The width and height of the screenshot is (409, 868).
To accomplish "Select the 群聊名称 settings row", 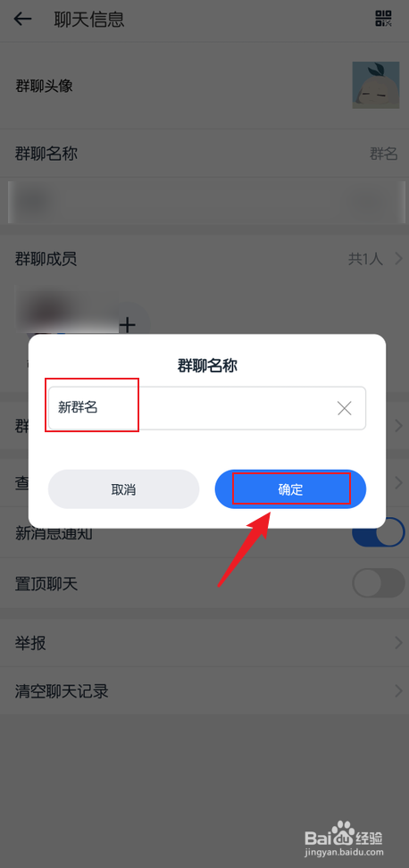I will click(x=204, y=154).
